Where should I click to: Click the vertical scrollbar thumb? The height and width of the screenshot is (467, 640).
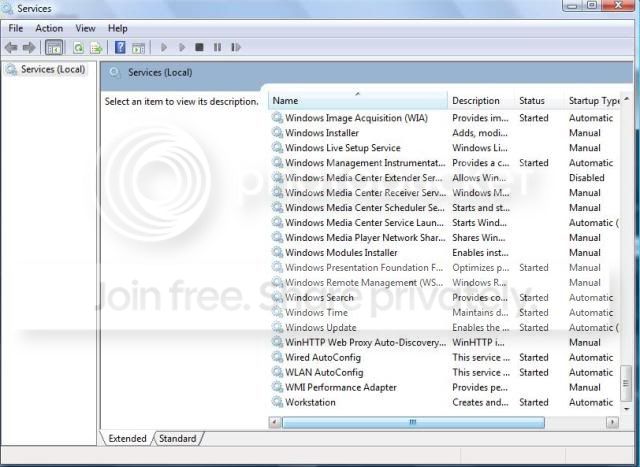click(626, 383)
